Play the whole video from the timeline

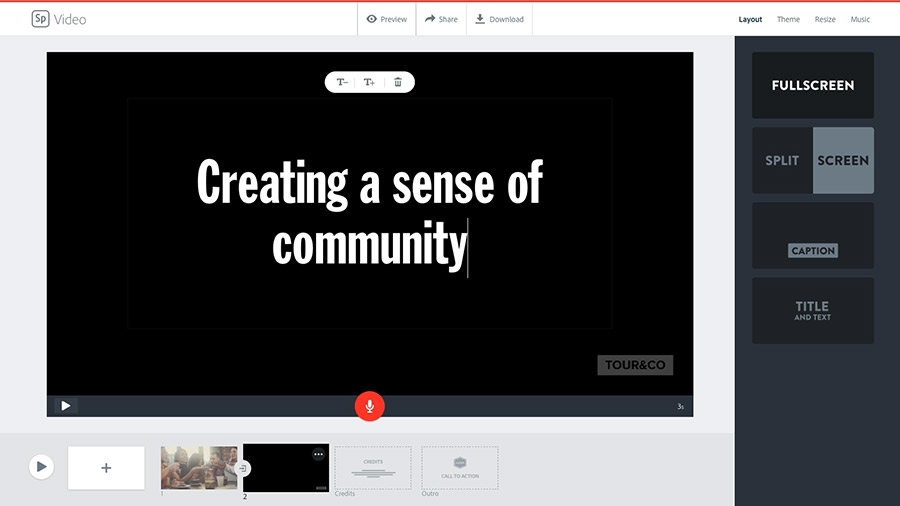coord(41,467)
